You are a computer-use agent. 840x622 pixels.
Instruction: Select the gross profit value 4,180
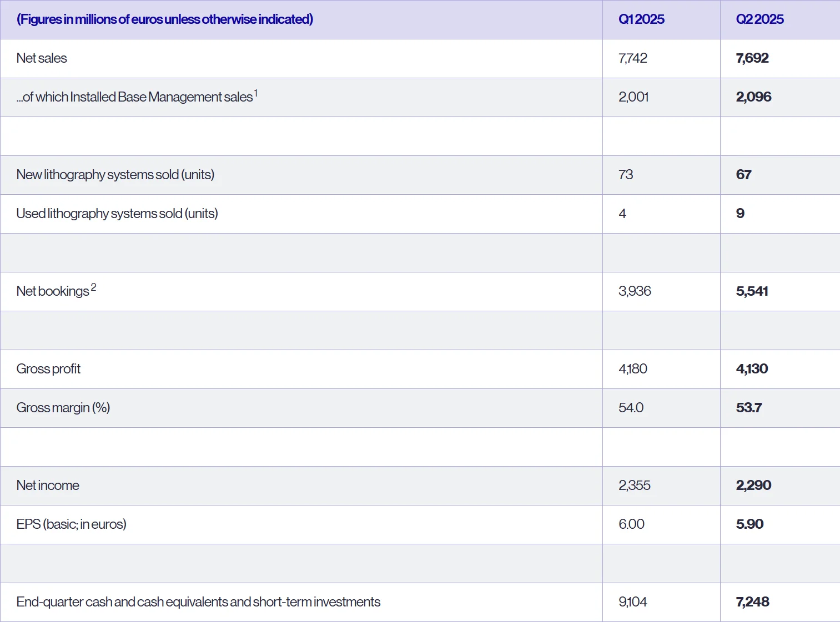coord(633,369)
